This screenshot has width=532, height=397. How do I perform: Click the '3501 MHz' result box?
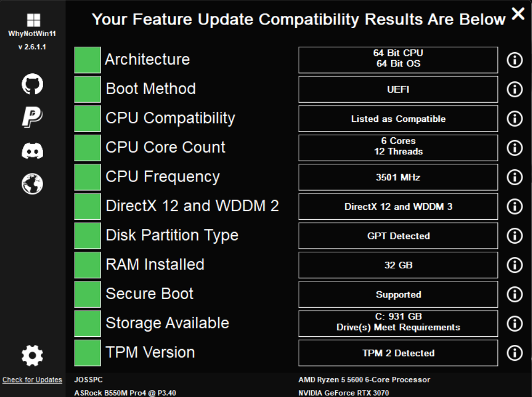(x=398, y=177)
